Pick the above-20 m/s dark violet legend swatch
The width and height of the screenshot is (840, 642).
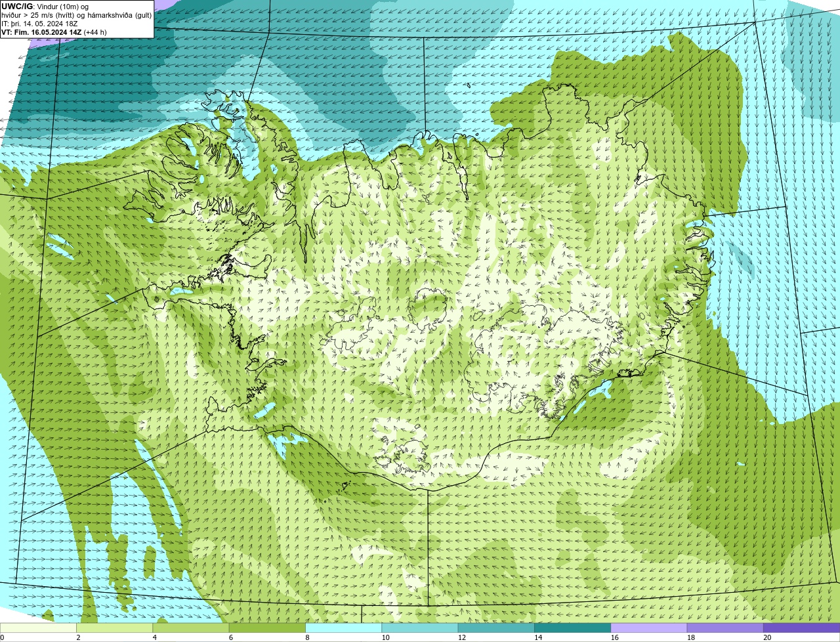802,628
